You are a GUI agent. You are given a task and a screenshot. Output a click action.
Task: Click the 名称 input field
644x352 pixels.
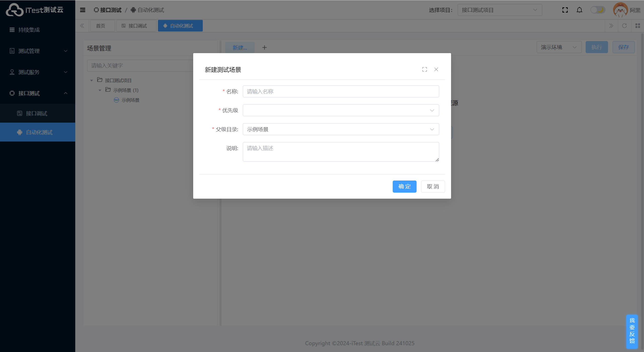pos(341,91)
